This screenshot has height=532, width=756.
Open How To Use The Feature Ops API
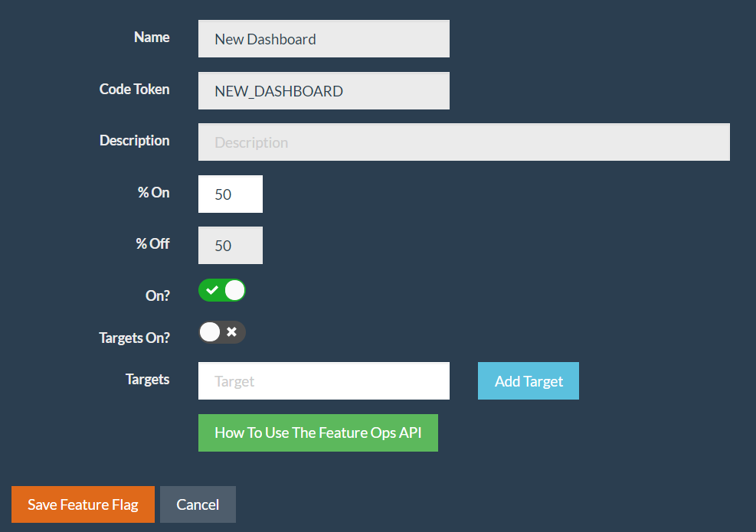tap(318, 432)
